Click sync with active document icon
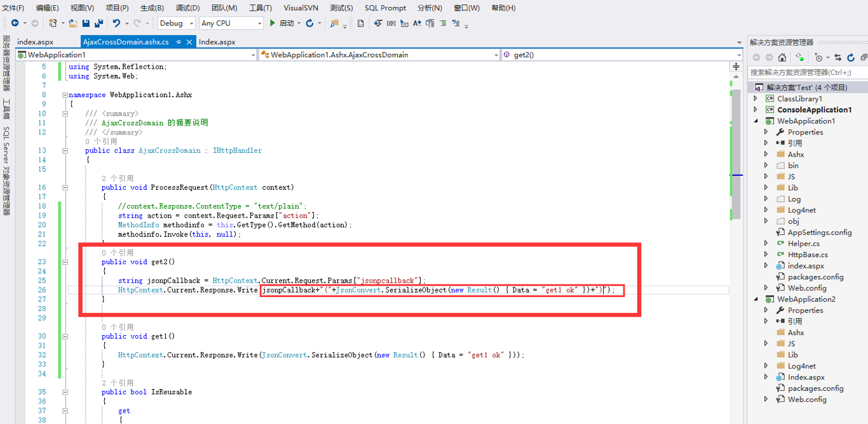The height and width of the screenshot is (424, 868). coord(837,57)
